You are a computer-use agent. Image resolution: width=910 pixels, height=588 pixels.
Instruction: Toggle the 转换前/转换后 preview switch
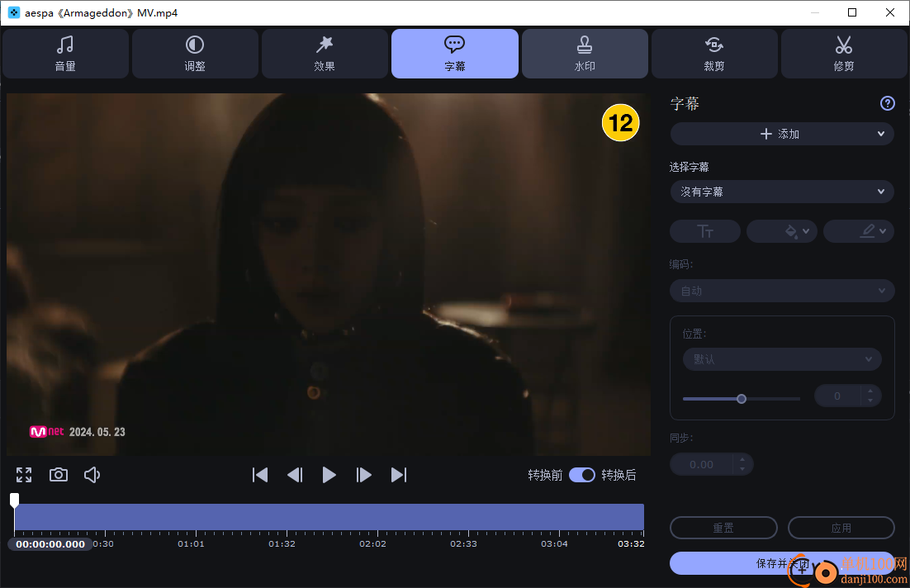tap(582, 475)
